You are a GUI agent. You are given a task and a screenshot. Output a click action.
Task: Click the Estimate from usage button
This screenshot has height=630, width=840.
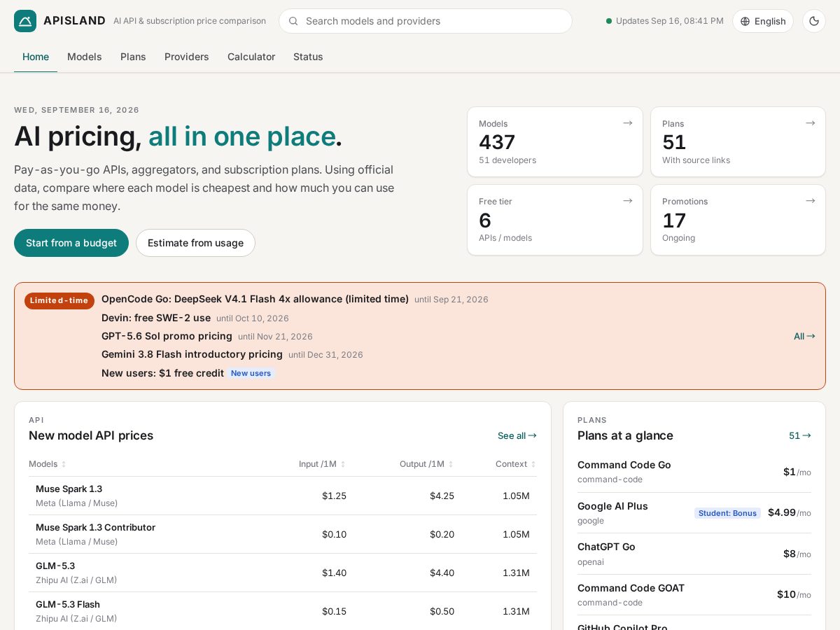(195, 243)
